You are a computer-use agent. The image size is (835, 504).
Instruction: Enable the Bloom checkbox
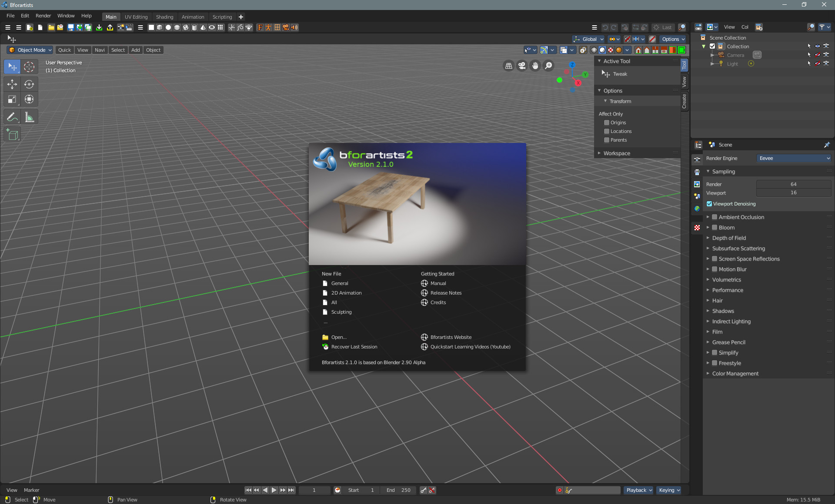pos(715,227)
